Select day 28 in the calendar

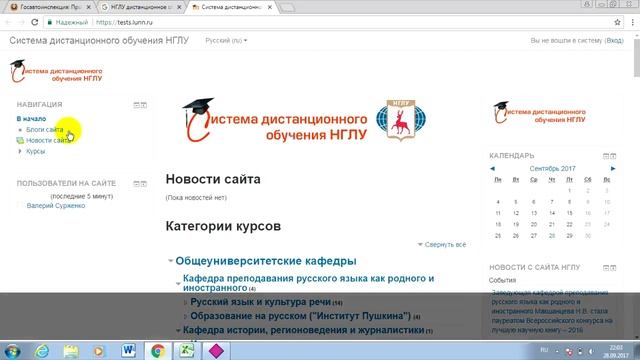(552, 236)
